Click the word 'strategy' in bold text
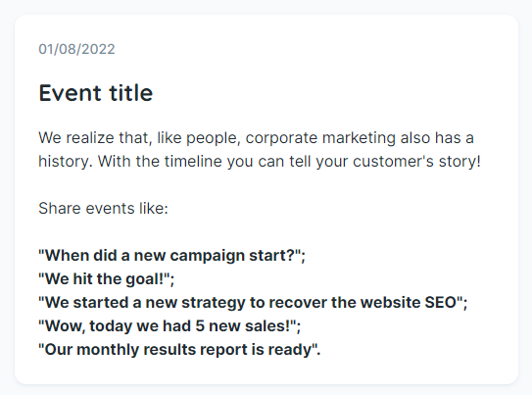The height and width of the screenshot is (395, 532). (214, 302)
